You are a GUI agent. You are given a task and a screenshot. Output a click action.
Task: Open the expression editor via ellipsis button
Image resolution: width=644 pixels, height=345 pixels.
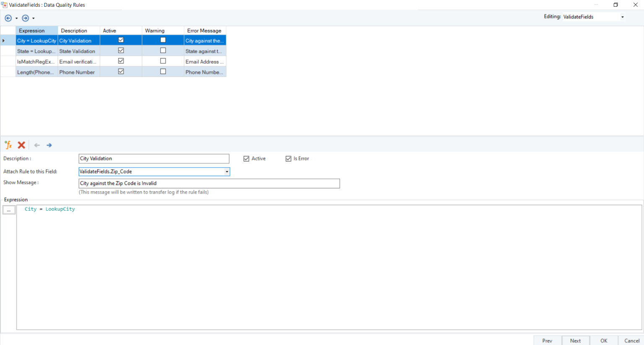tap(9, 209)
